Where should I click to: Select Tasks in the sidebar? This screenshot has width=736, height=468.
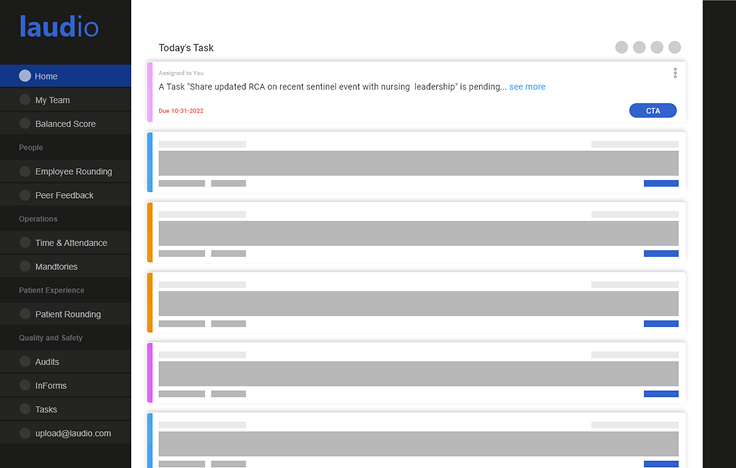click(x=46, y=409)
